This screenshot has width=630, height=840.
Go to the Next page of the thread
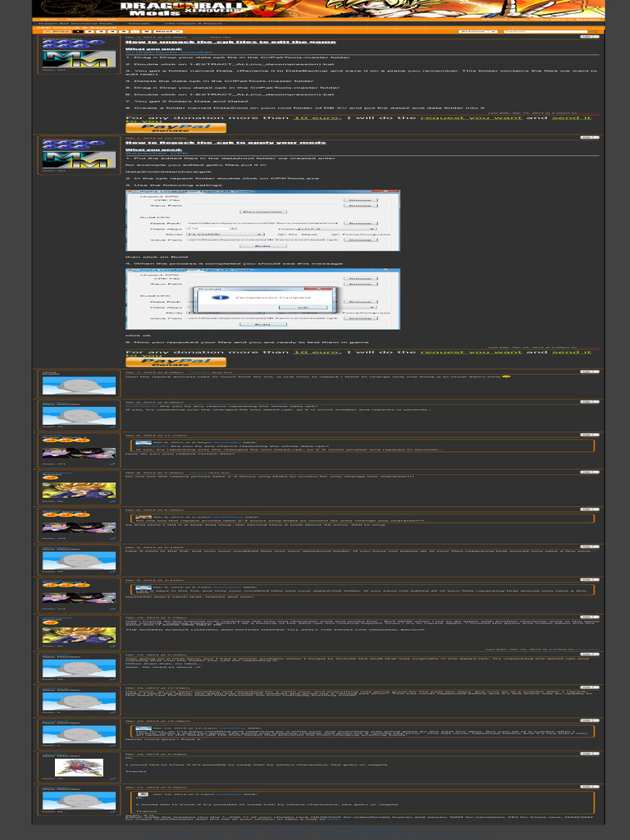pyautogui.click(x=168, y=32)
